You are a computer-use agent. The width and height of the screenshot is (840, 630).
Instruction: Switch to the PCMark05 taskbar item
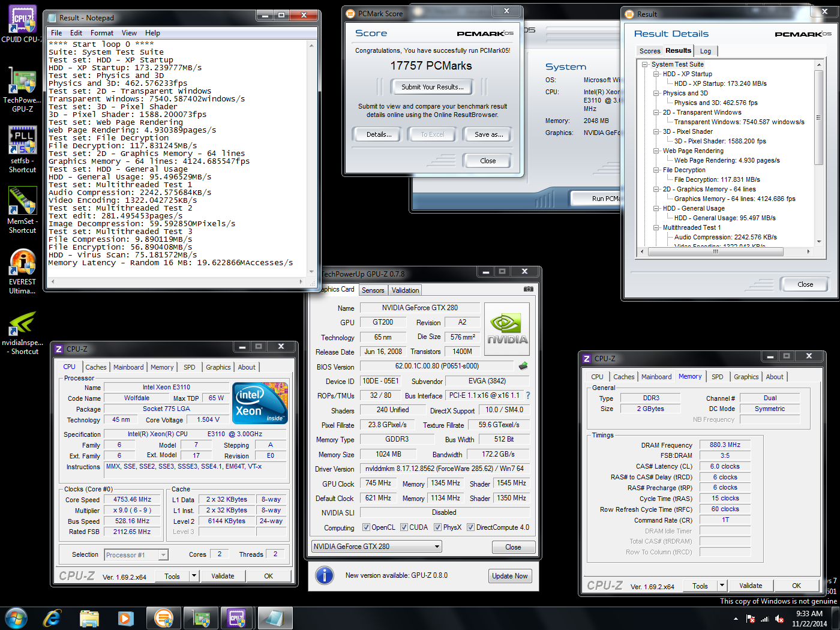point(163,618)
